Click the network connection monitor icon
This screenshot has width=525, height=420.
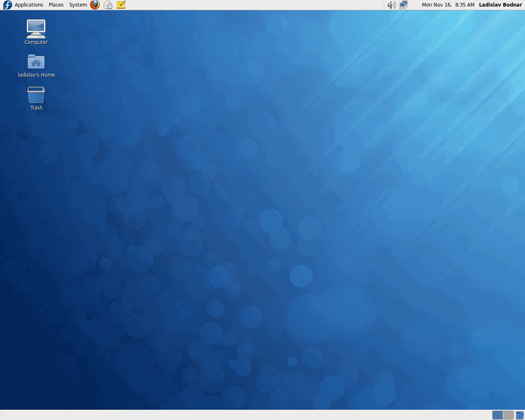404,5
